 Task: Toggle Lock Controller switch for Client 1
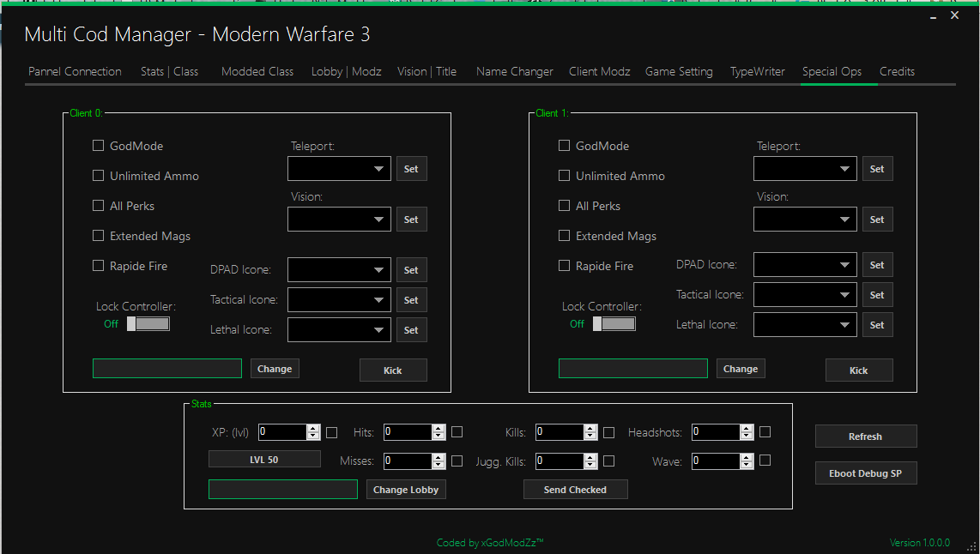614,323
